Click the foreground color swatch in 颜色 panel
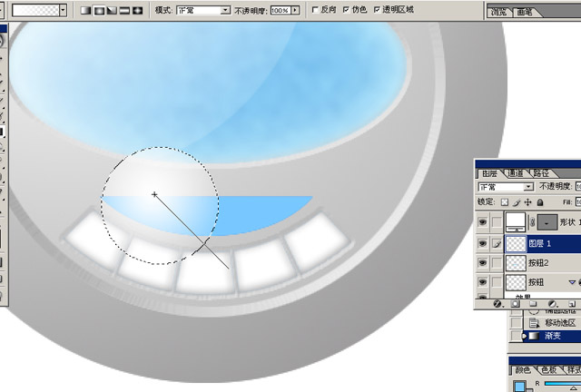This screenshot has height=392, width=581. click(520, 387)
